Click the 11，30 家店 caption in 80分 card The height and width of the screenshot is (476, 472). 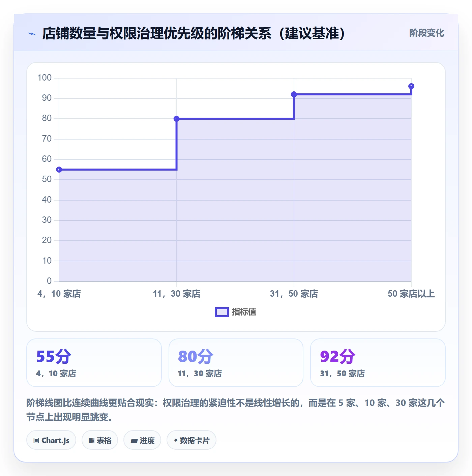[200, 374]
